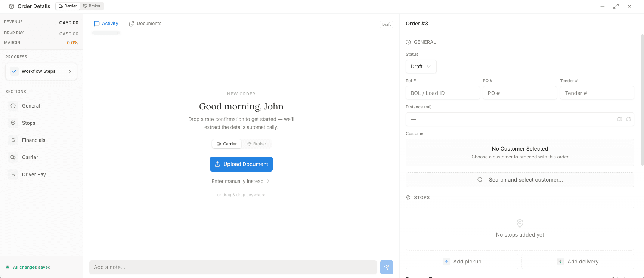Click the Workflow Steps checkmark icon

point(14,71)
